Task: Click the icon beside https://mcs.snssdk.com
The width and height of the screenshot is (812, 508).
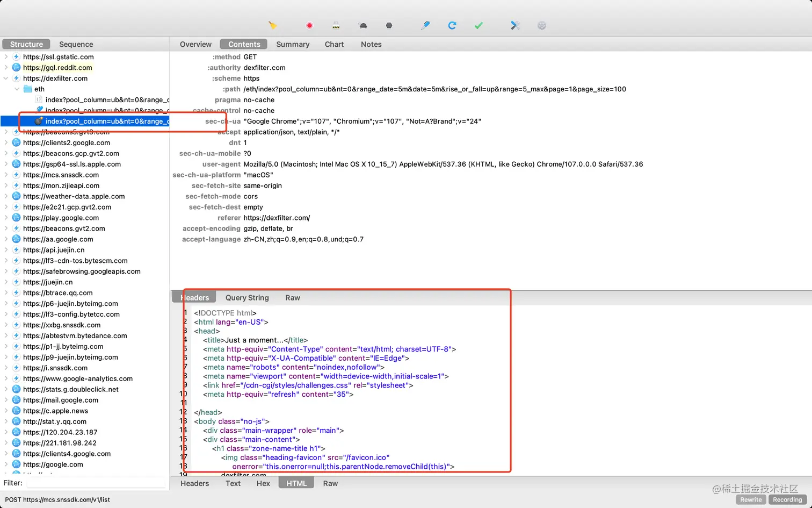Action: (x=16, y=175)
